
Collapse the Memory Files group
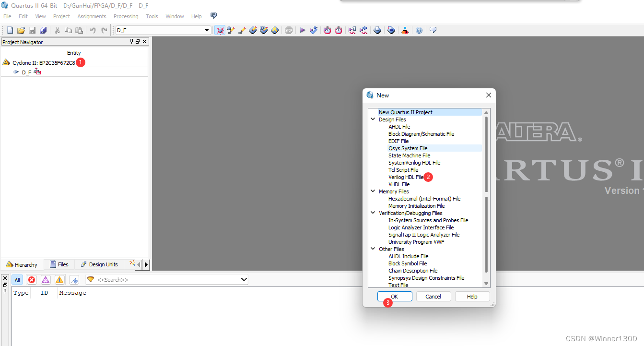click(x=373, y=191)
